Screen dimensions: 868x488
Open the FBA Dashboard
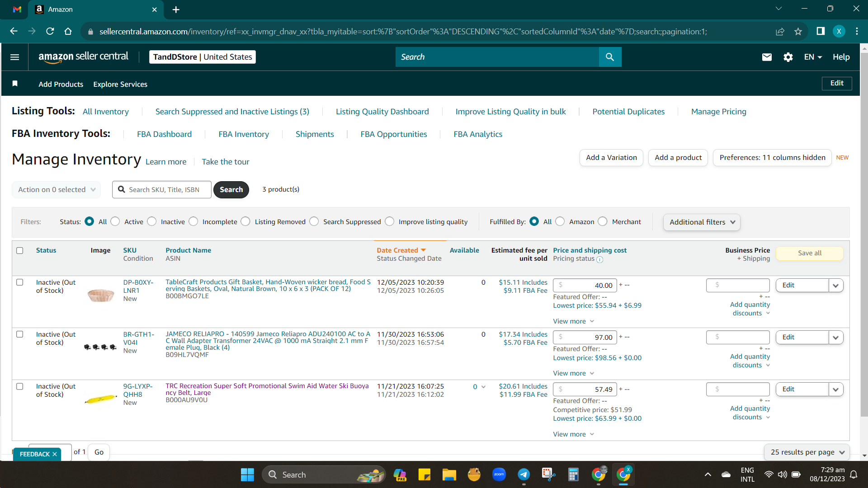pos(165,134)
